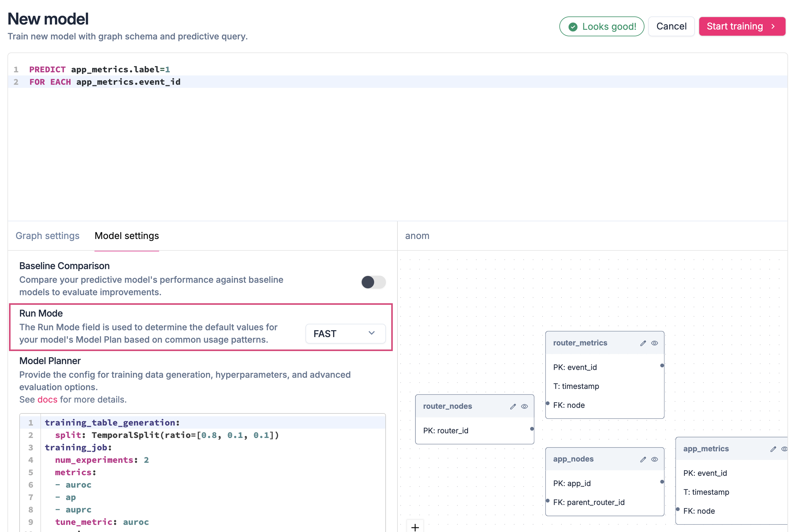798x532 pixels.
Task: Click the connector dot beside PK: router_id
Action: 532,429
